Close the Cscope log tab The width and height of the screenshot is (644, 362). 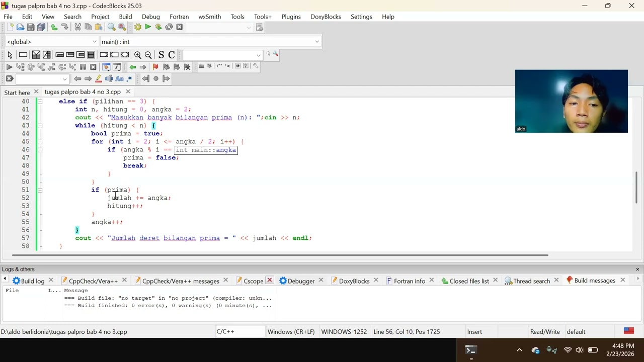(x=270, y=281)
